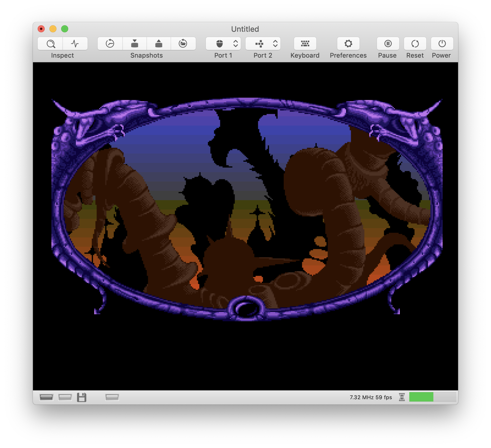Click the emulator display screen
The width and height of the screenshot is (491, 448).
[245, 226]
